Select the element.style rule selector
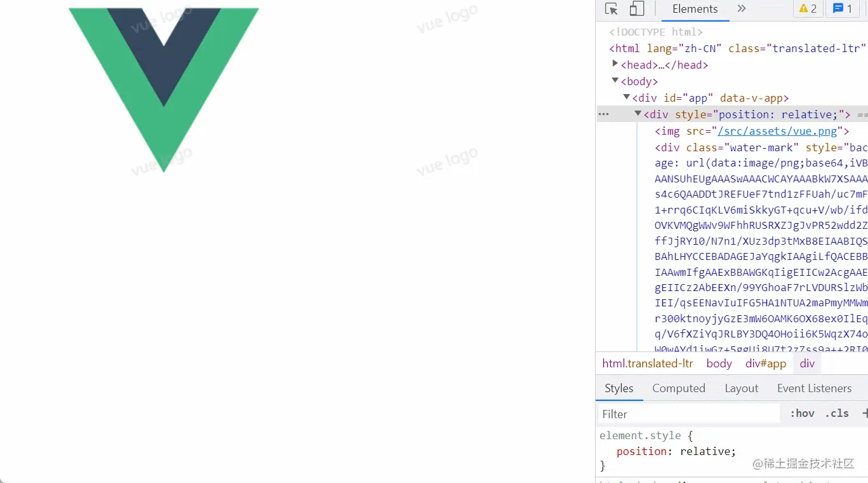This screenshot has width=868, height=483. tap(640, 435)
